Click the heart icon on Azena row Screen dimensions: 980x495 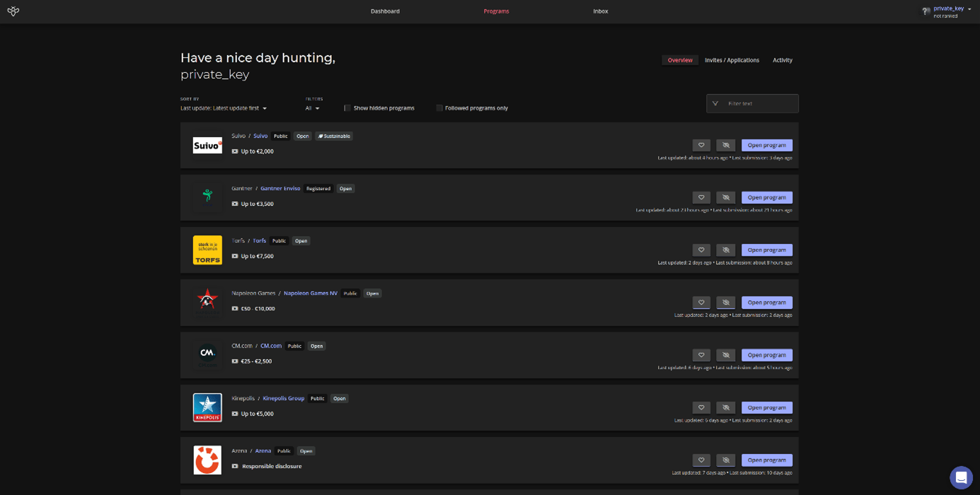pyautogui.click(x=701, y=460)
